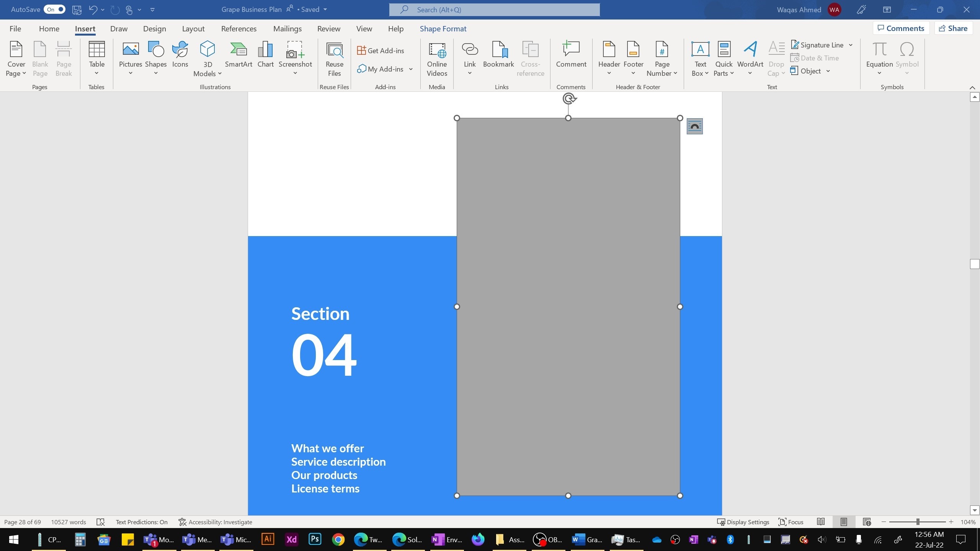Image resolution: width=980 pixels, height=551 pixels.
Task: Switch to Read Mode view
Action: [820, 522]
